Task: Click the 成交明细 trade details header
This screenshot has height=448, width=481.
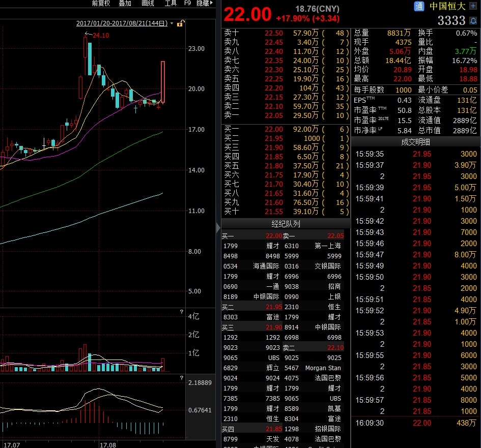Action: pos(415,142)
